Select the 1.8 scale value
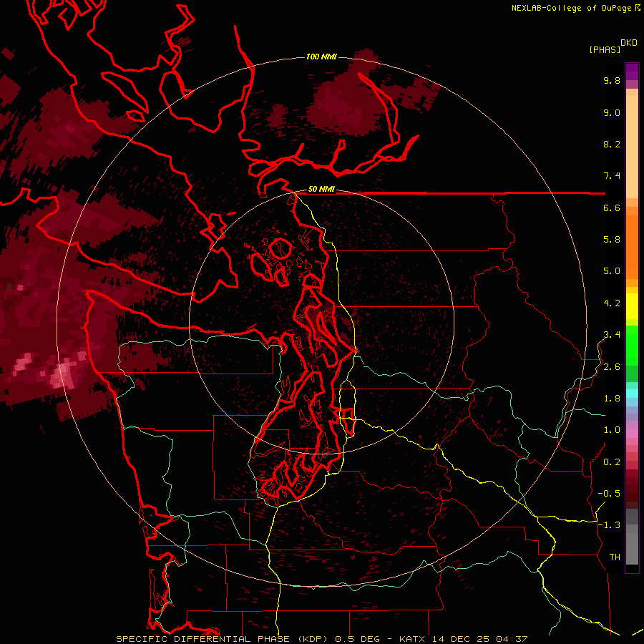 click(x=612, y=399)
